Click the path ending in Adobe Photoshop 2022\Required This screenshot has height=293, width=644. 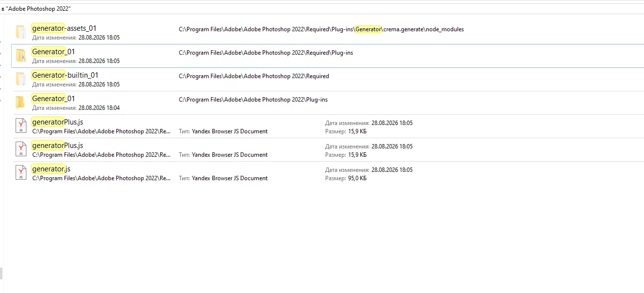click(254, 76)
